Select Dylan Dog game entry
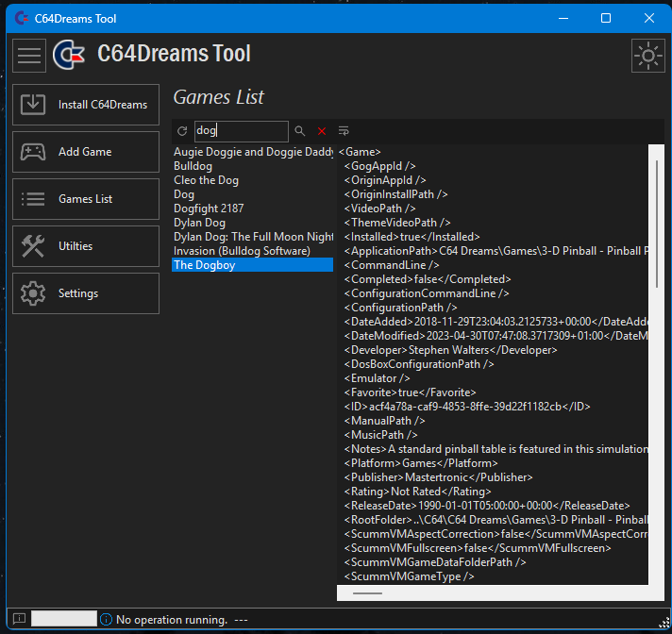This screenshot has height=634, width=672. (x=253, y=223)
